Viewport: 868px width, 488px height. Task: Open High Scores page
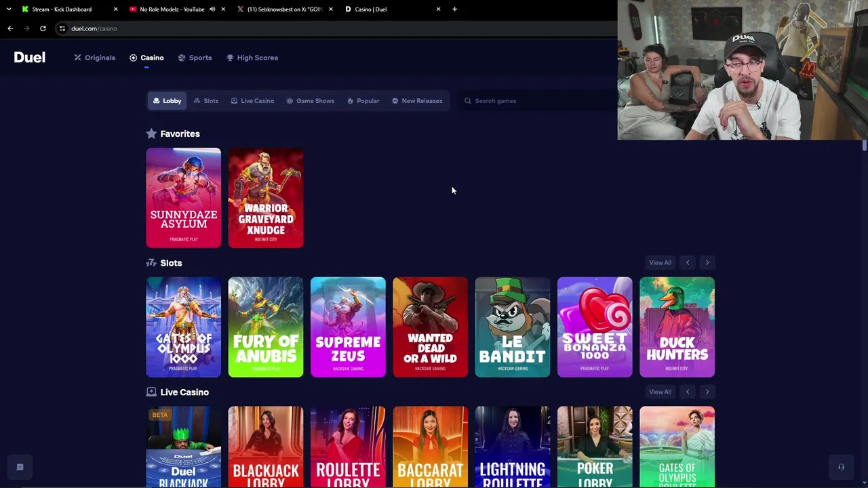pyautogui.click(x=252, y=58)
